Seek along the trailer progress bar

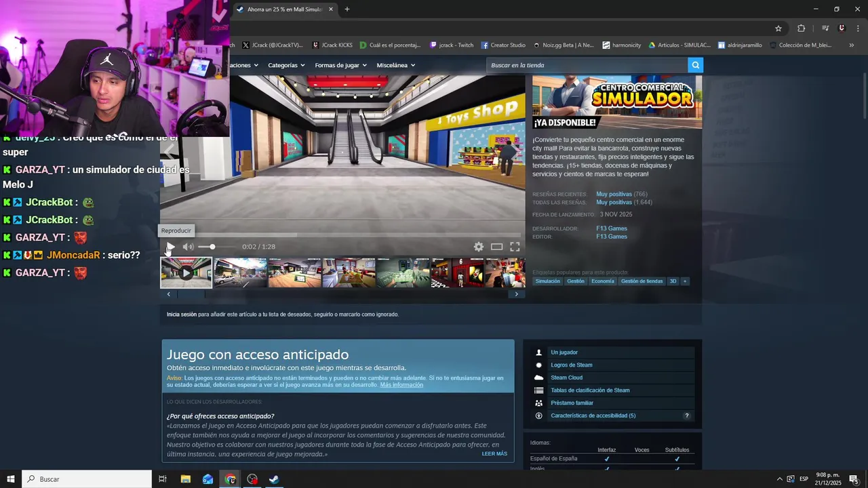pyautogui.click(x=342, y=235)
